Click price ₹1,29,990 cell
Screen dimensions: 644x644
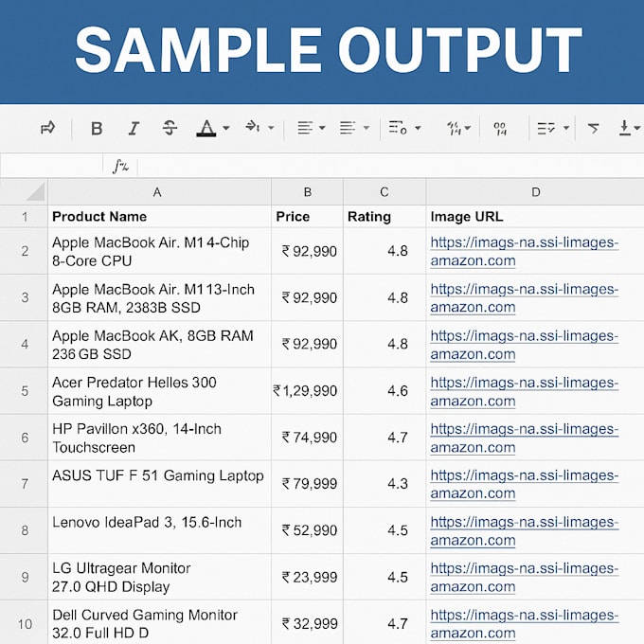tap(307, 391)
